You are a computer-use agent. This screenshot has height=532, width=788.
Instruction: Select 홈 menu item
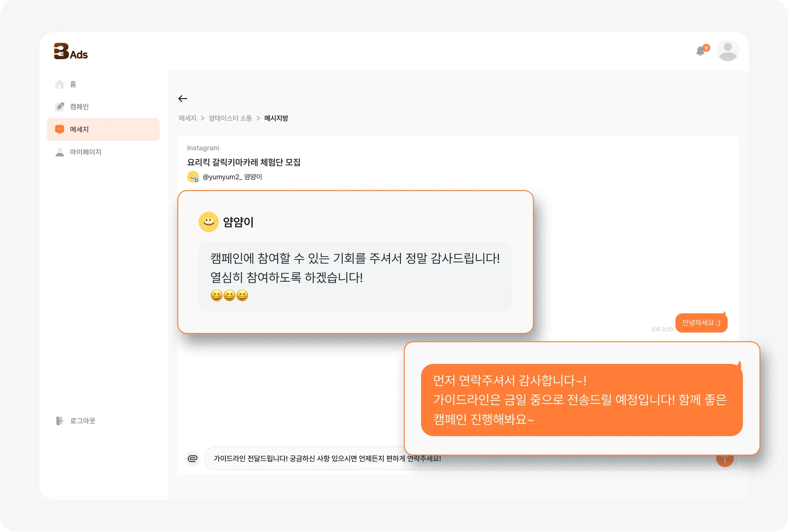click(73, 84)
